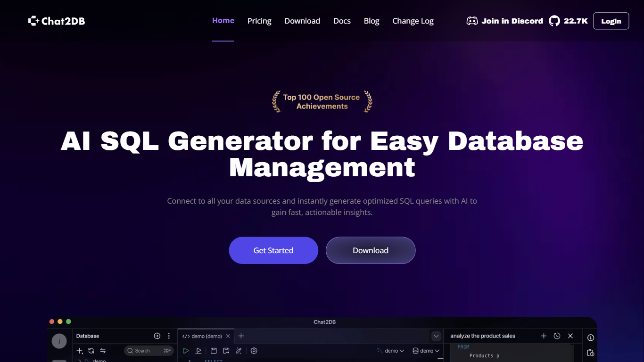The width and height of the screenshot is (644, 362).
Task: Open the Change Log page
Action: pyautogui.click(x=413, y=21)
